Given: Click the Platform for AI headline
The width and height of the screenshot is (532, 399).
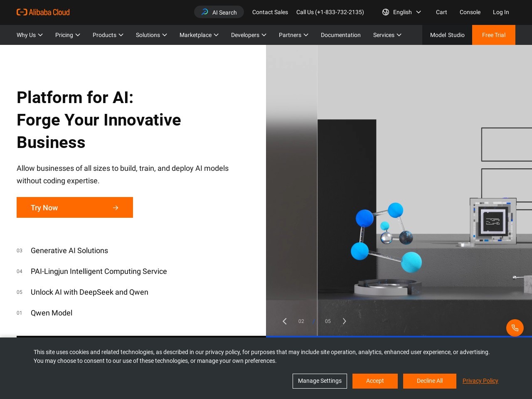Looking at the screenshot, I should 99,120.
